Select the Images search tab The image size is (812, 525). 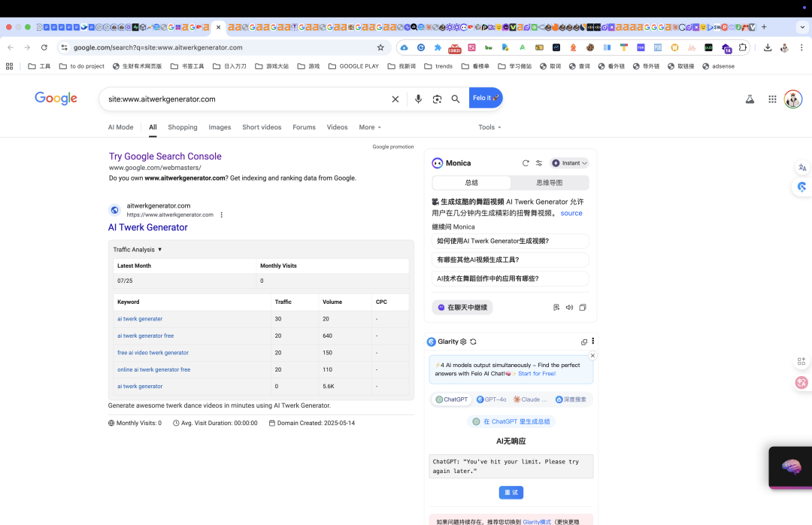tap(220, 127)
